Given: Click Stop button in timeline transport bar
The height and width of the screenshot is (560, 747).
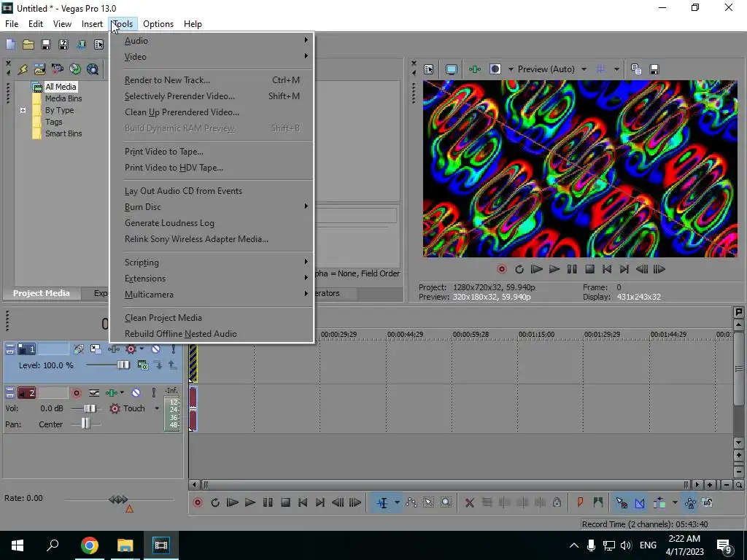Looking at the screenshot, I should pos(285,502).
